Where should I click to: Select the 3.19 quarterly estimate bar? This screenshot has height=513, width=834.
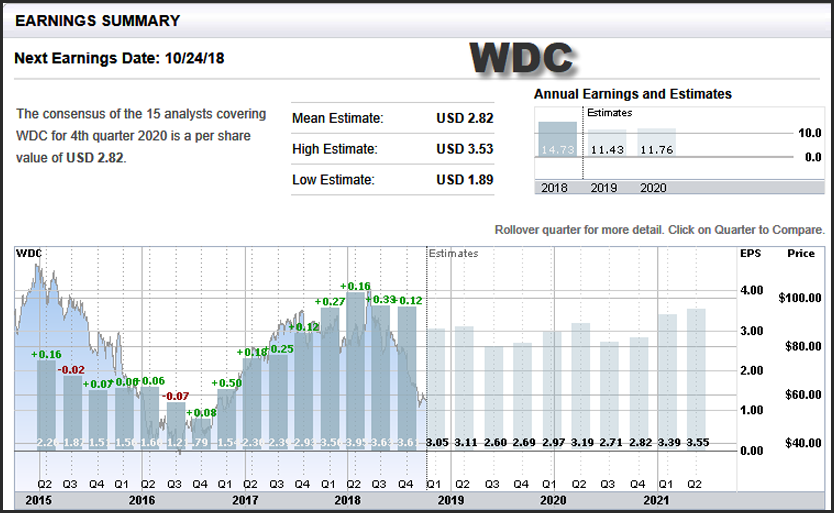[580, 386]
